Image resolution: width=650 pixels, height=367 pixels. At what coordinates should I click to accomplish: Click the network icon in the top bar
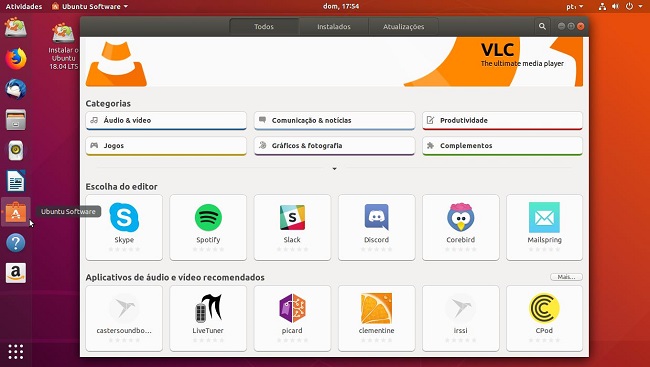[602, 6]
